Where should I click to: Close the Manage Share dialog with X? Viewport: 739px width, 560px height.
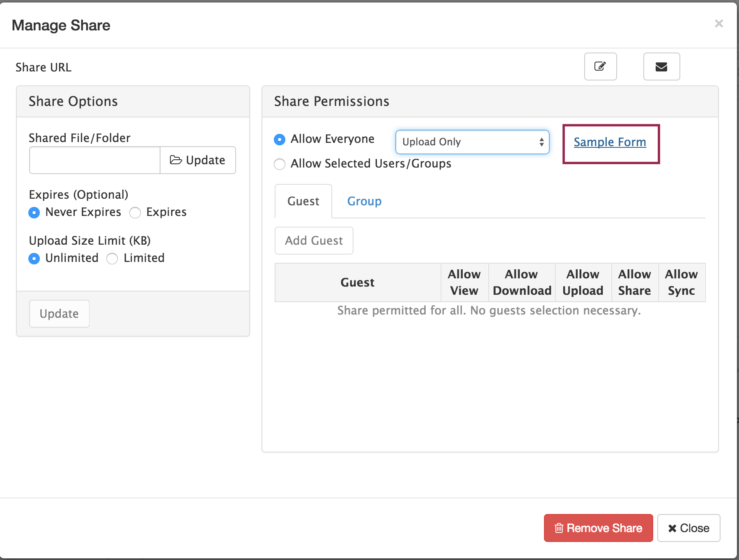coord(719,23)
